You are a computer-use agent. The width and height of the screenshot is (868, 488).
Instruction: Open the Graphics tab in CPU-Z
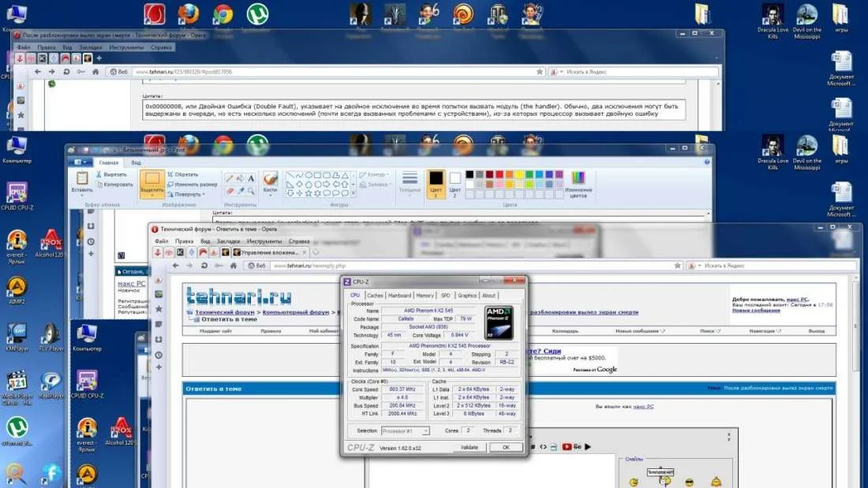[467, 296]
